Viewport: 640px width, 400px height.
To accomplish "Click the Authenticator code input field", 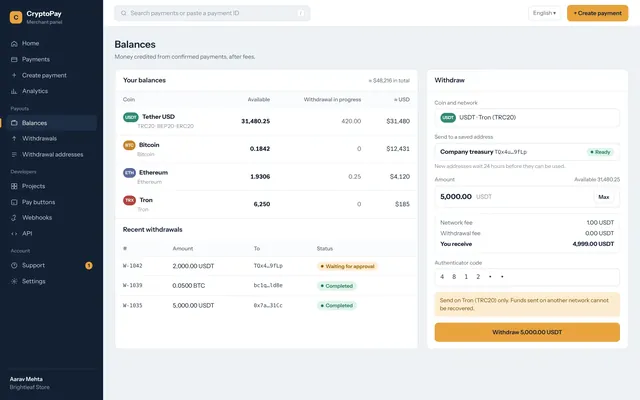I will click(527, 277).
